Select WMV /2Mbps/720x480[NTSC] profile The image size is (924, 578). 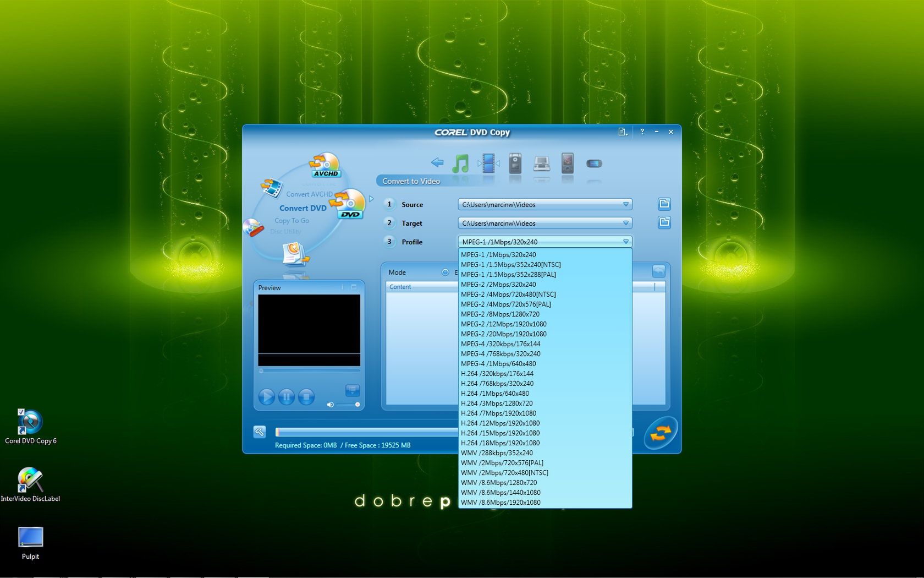[x=544, y=473]
